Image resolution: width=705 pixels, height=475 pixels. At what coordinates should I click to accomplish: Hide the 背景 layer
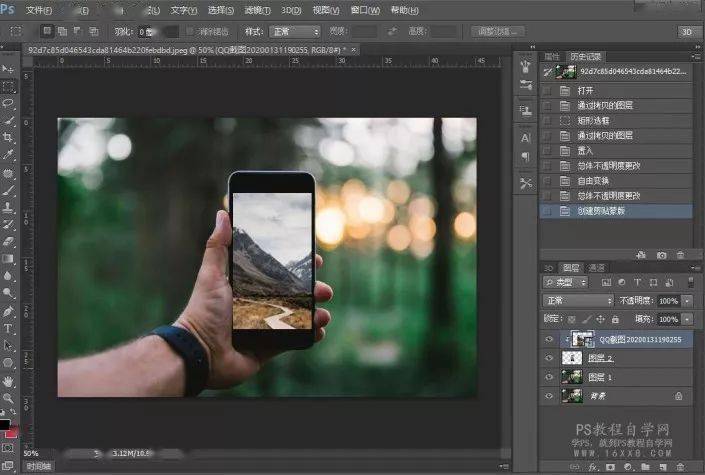click(549, 396)
